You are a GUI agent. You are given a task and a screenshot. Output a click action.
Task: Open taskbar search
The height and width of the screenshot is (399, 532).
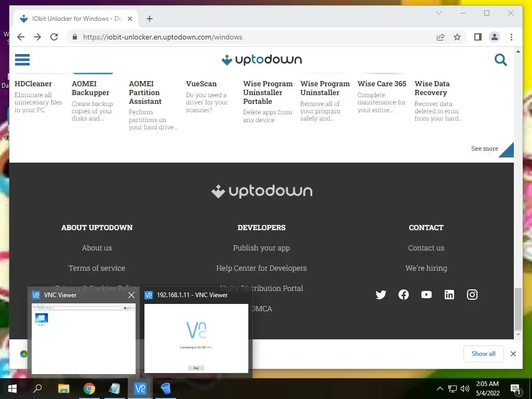tap(37, 389)
